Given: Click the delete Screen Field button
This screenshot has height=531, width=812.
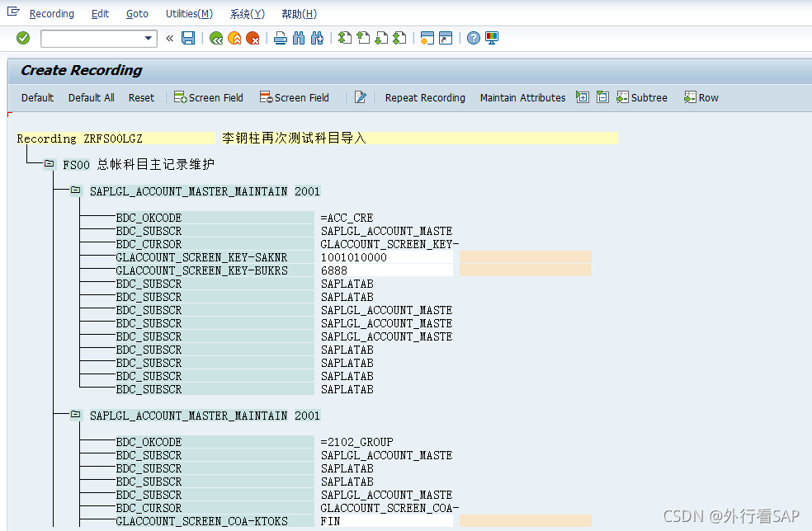Looking at the screenshot, I should click(x=294, y=97).
